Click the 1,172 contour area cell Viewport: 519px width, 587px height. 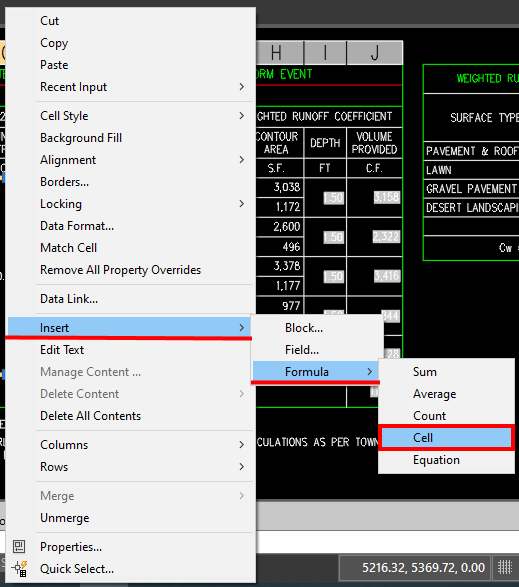click(x=280, y=207)
